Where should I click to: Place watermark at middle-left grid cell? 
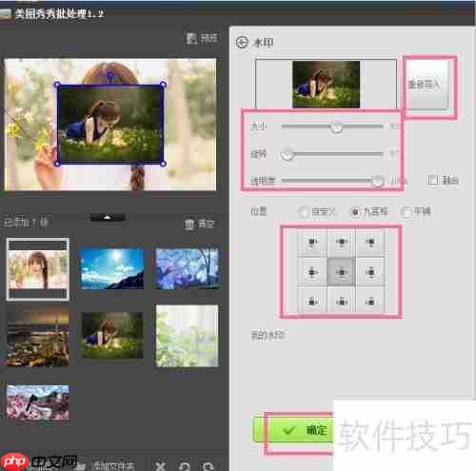(x=311, y=272)
